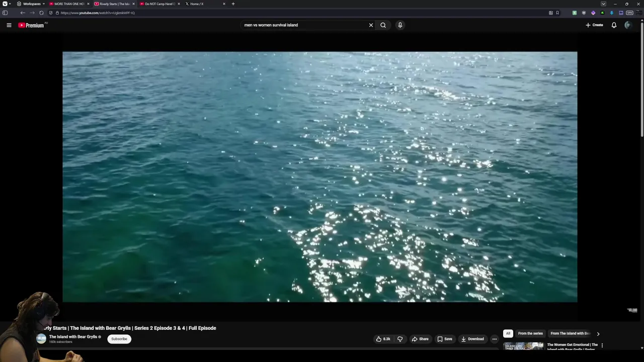Open more actions (three dots) under video
The height and width of the screenshot is (362, 644).
495,339
